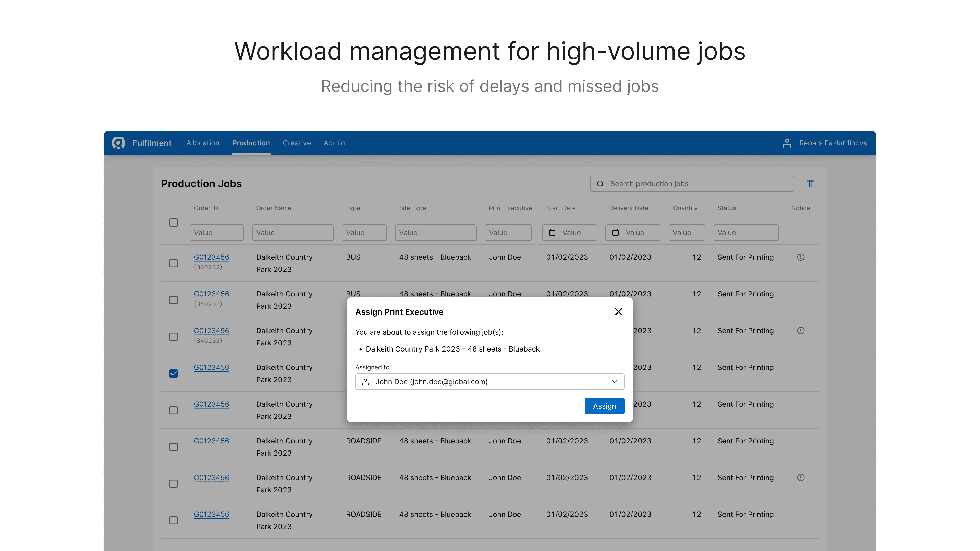Uncheck the selected Dalkeith Country Park job
The image size is (980, 551).
174,373
